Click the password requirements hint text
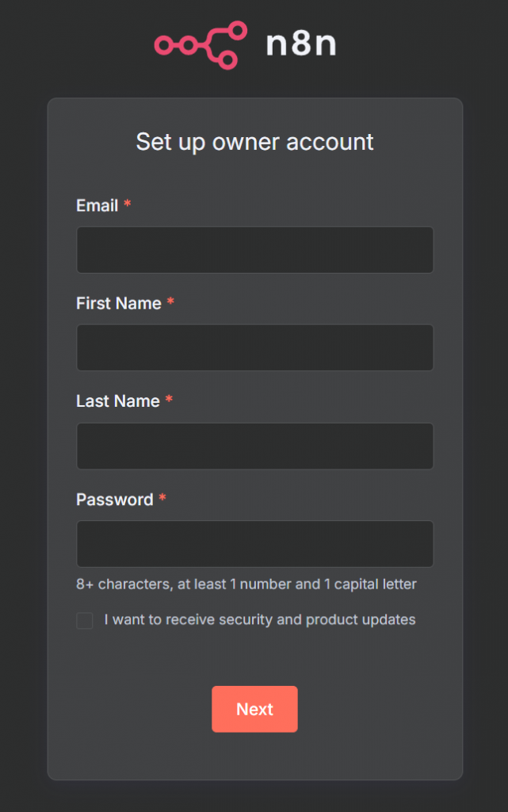Image resolution: width=508 pixels, height=812 pixels. tap(246, 584)
